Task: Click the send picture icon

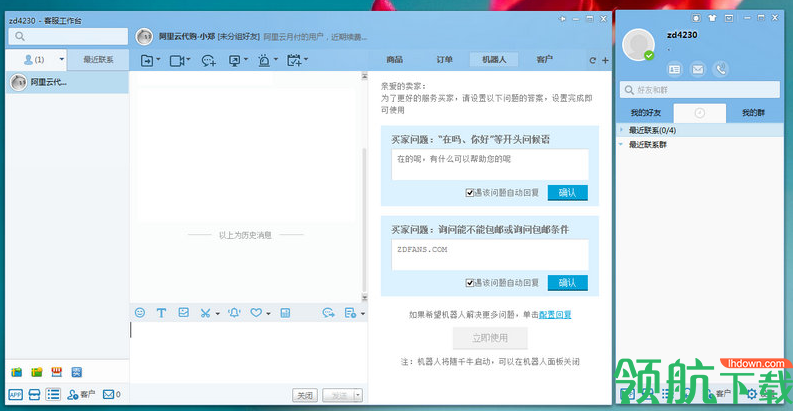Action: coord(184,313)
